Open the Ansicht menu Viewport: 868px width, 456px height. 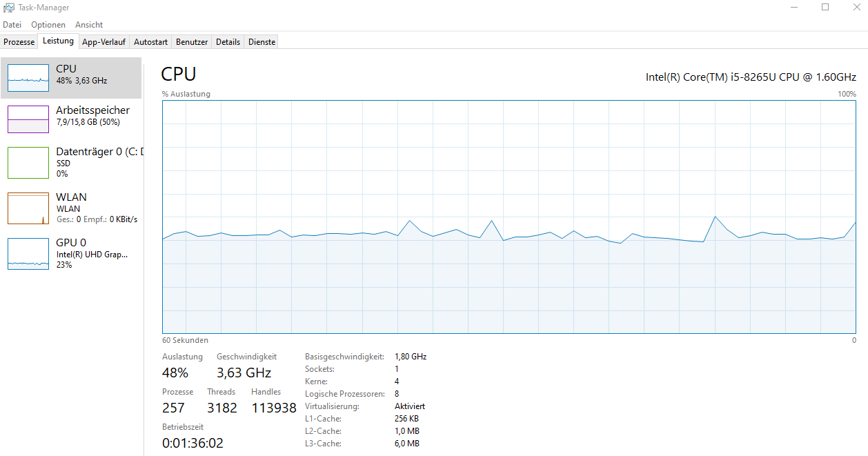89,25
